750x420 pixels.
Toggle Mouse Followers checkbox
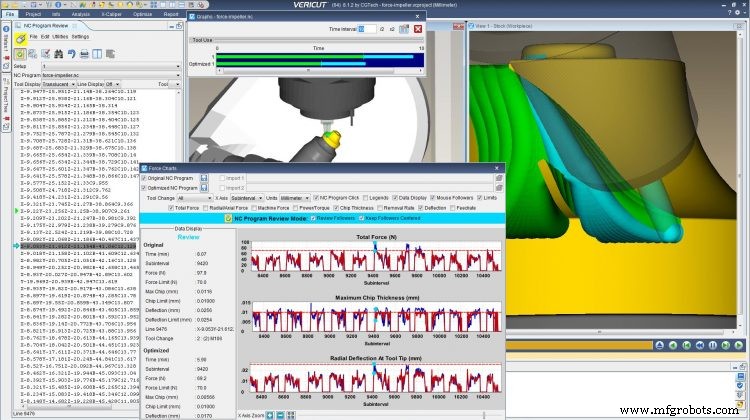[432, 198]
